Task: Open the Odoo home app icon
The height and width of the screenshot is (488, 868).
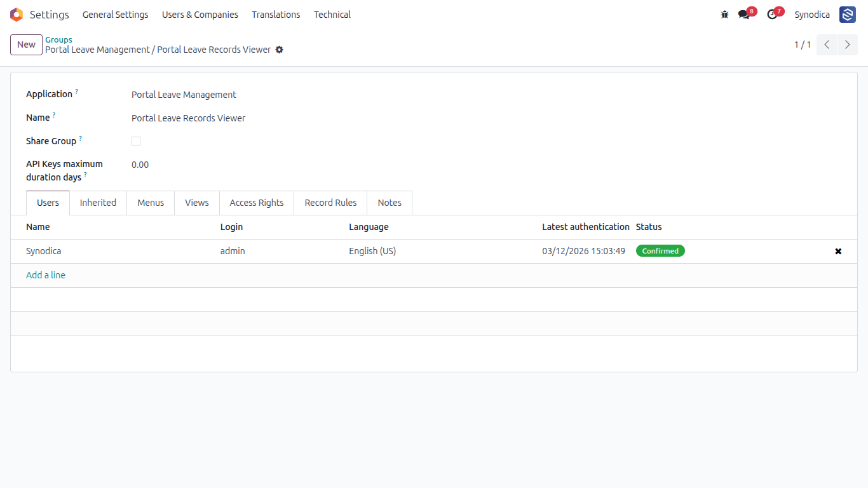Action: 17,15
